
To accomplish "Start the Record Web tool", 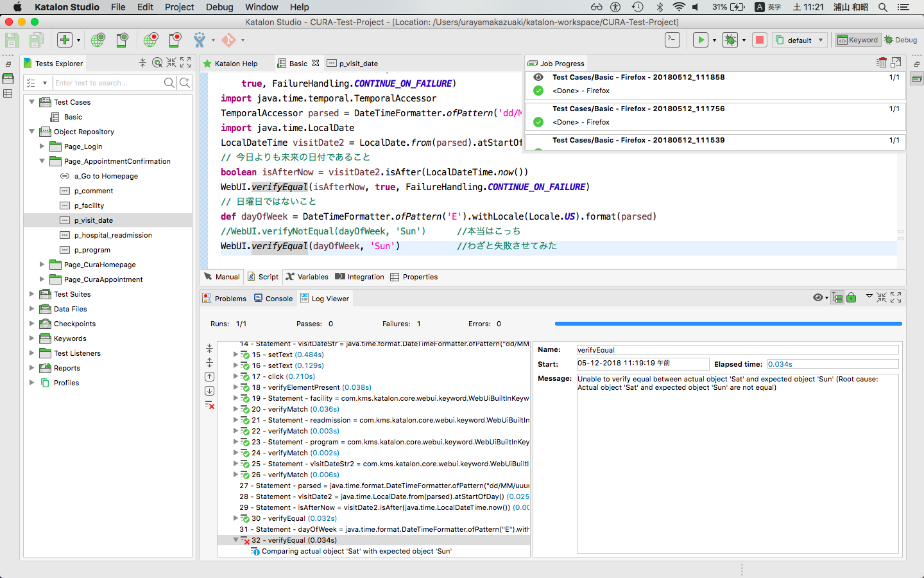I will click(150, 40).
